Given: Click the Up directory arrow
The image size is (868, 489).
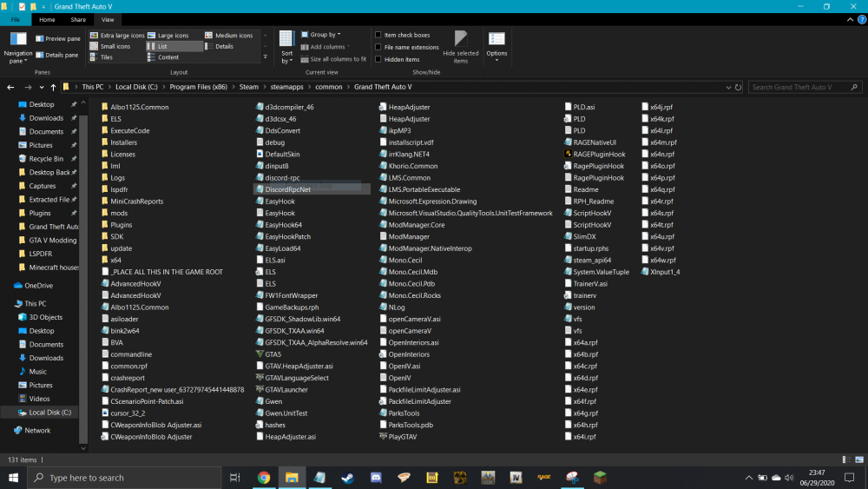Looking at the screenshot, I should tap(54, 87).
